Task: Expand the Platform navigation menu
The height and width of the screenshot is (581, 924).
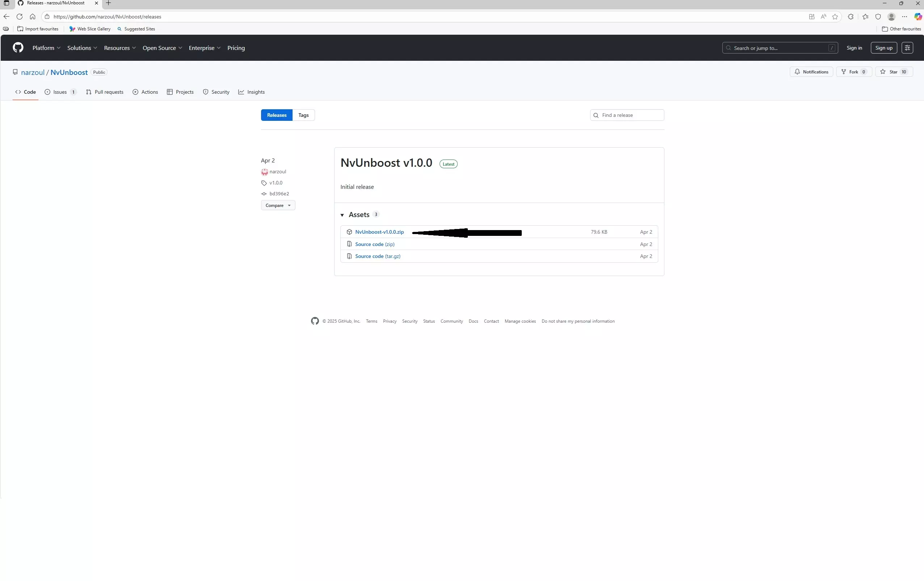Action: tap(46, 48)
